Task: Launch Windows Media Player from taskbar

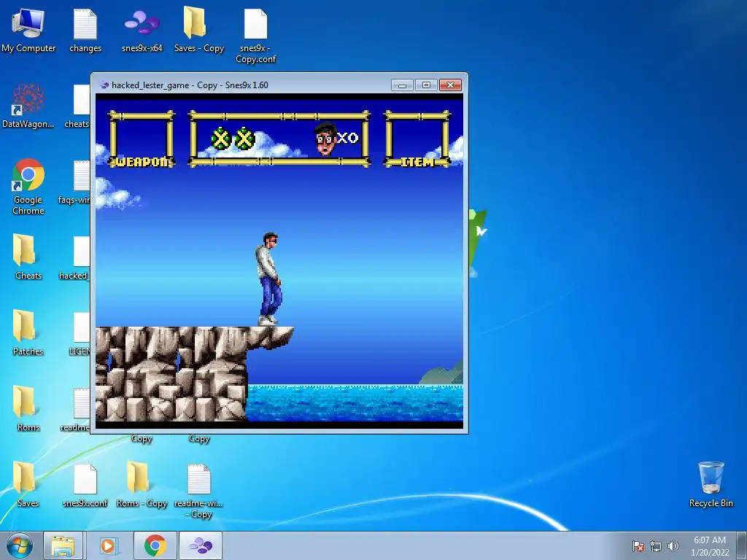Action: (x=108, y=545)
